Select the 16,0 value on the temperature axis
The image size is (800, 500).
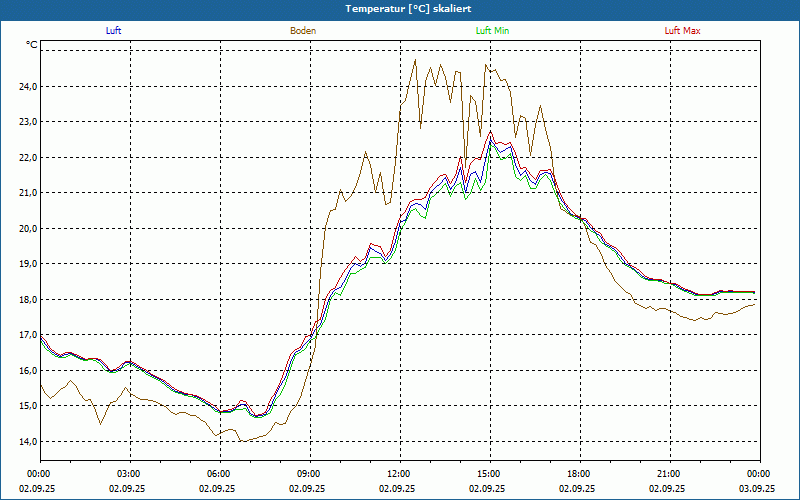pyautogui.click(x=28, y=371)
